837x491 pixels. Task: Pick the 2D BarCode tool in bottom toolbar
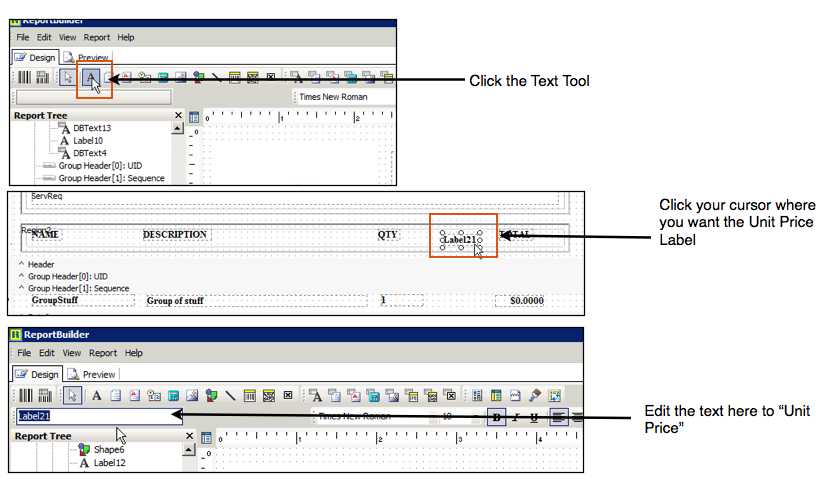click(269, 396)
